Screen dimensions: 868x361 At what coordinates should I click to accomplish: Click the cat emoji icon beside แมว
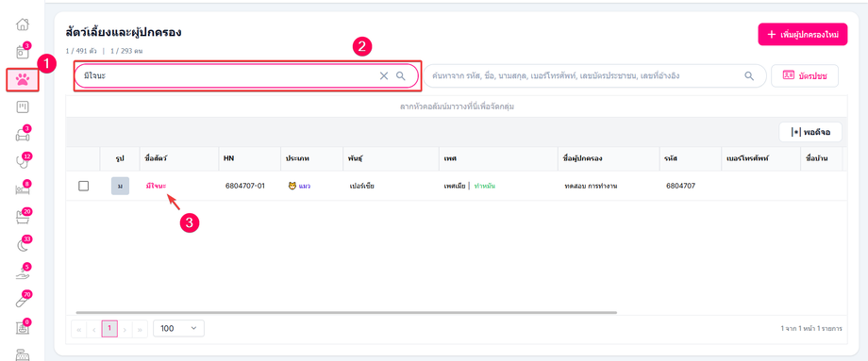[292, 186]
